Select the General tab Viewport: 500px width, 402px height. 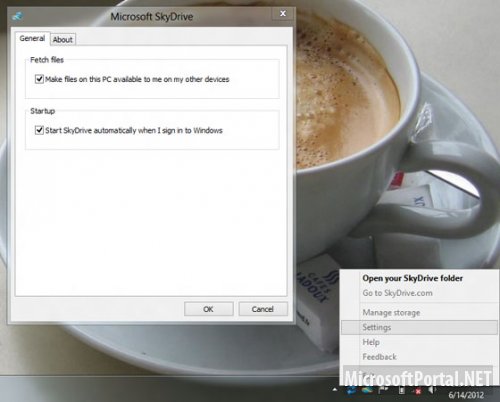click(x=32, y=38)
